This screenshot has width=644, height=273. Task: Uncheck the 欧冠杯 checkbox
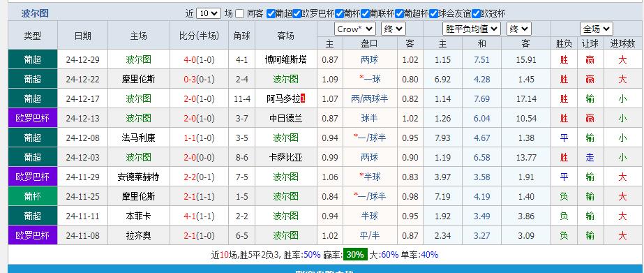[x=476, y=13]
